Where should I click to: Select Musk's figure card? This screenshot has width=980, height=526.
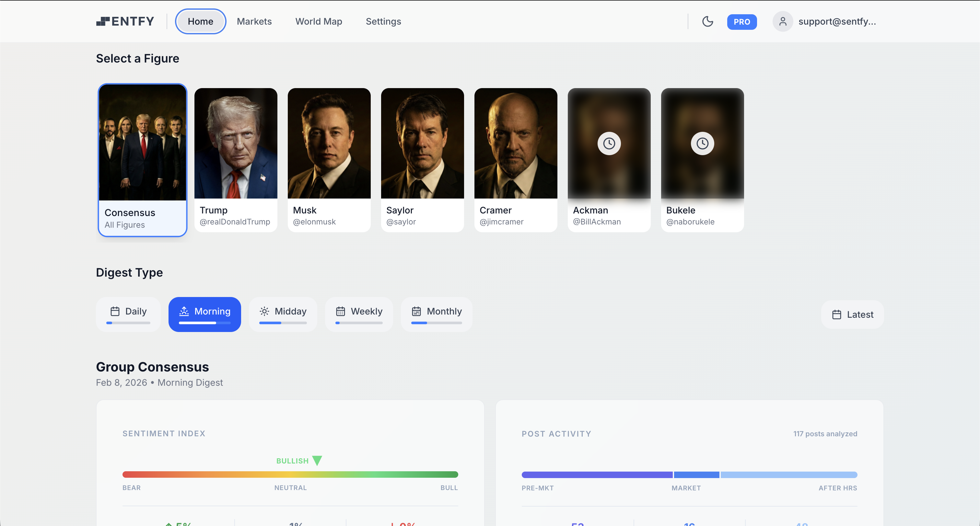coord(329,160)
